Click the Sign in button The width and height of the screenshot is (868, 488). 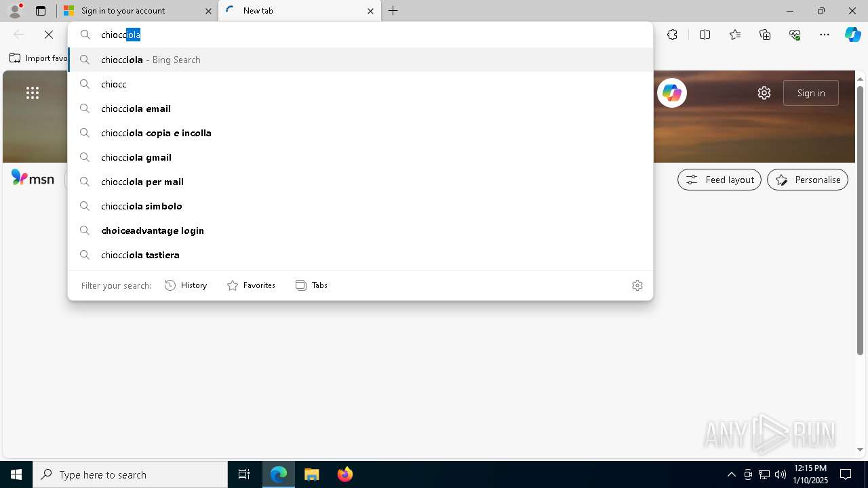click(x=811, y=93)
